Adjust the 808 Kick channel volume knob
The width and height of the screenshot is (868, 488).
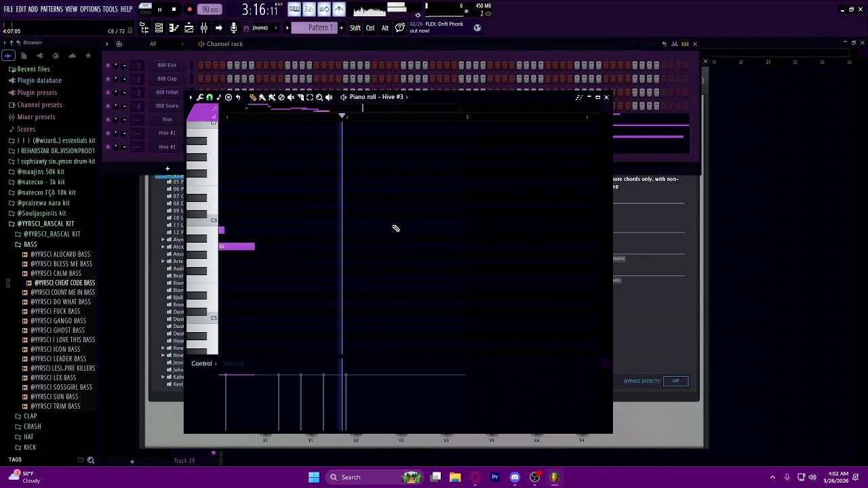(124, 65)
